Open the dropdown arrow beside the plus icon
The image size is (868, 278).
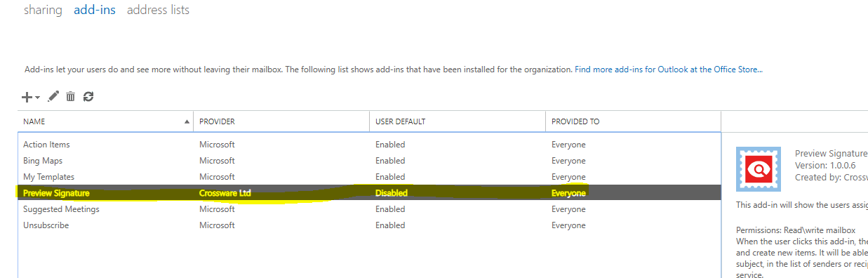[38, 98]
